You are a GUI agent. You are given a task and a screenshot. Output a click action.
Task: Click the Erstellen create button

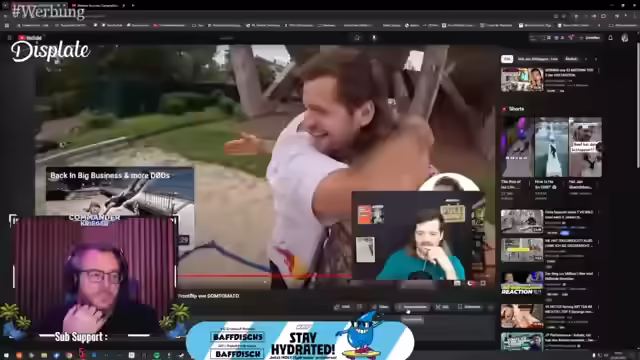(x=589, y=38)
